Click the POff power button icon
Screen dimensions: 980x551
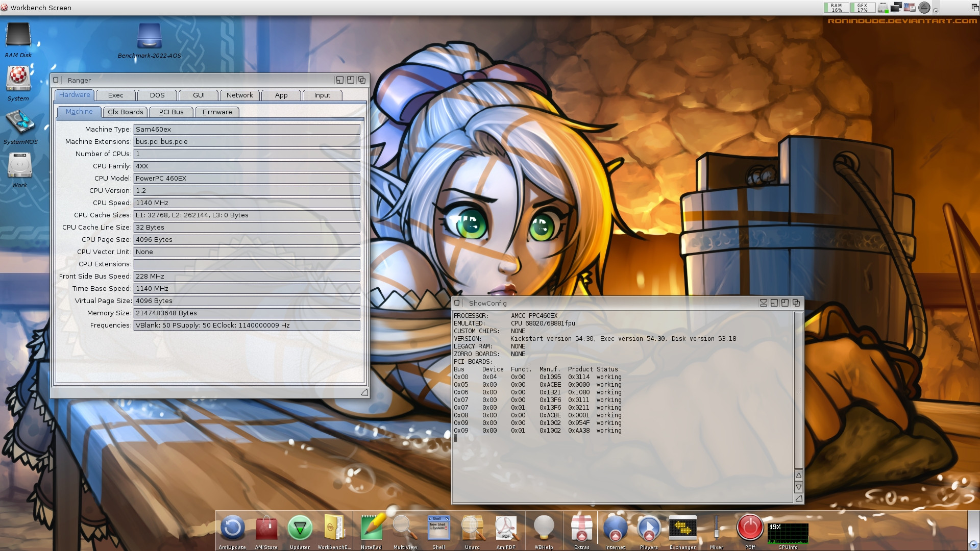[750, 528]
